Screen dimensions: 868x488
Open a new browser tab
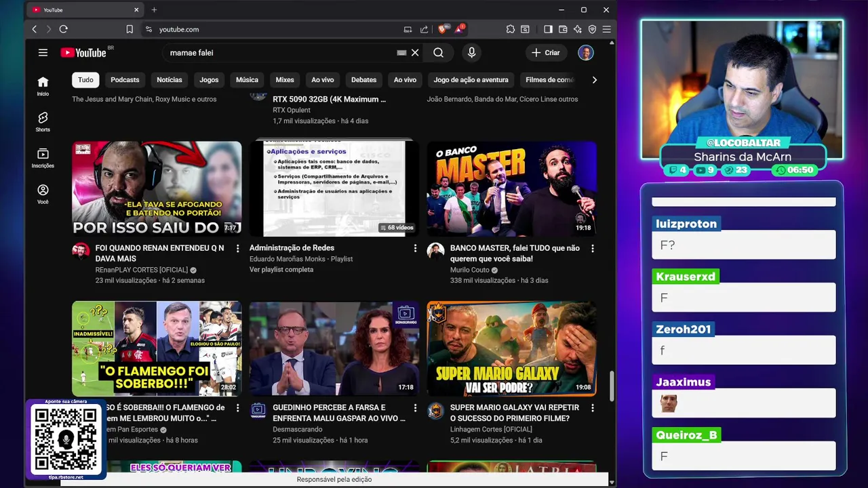coord(154,9)
